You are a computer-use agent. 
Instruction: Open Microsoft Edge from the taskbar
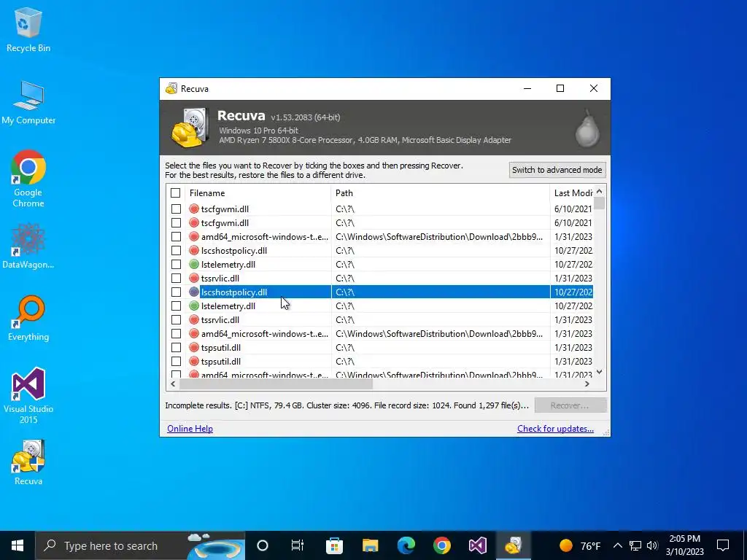pos(406,545)
